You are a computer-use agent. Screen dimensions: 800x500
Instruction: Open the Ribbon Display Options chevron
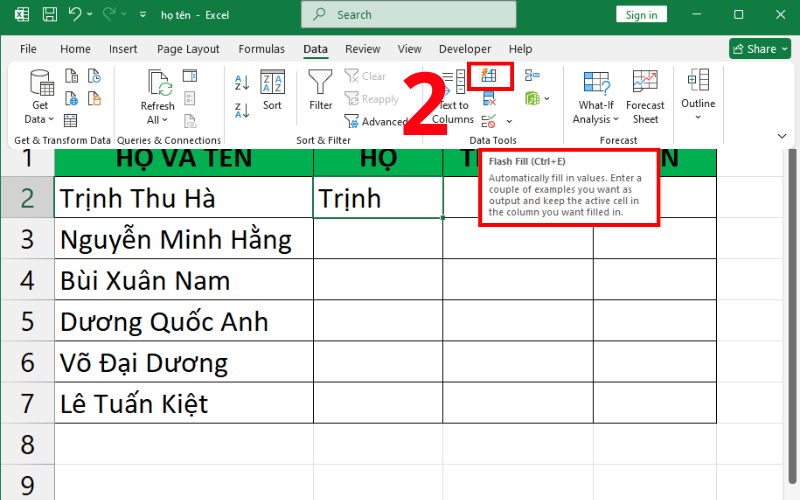click(782, 136)
